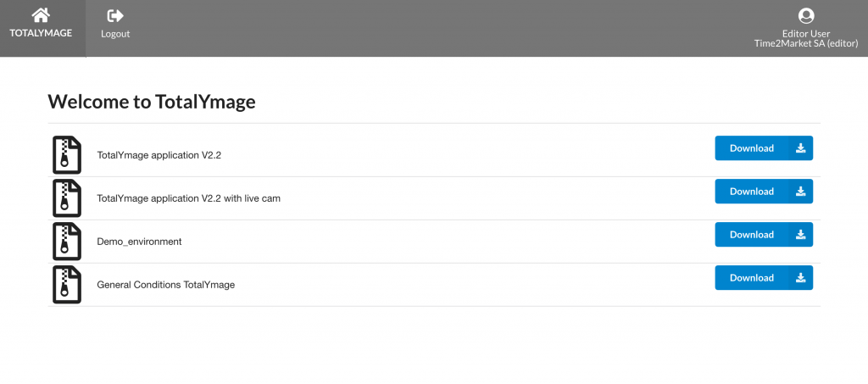Download TotalYmage application V2.2

tap(764, 148)
